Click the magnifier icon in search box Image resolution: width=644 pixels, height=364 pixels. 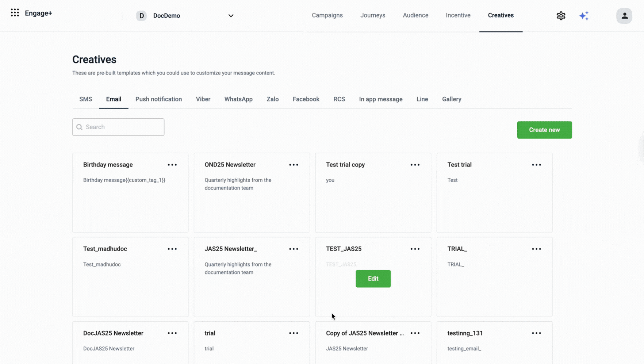click(79, 127)
